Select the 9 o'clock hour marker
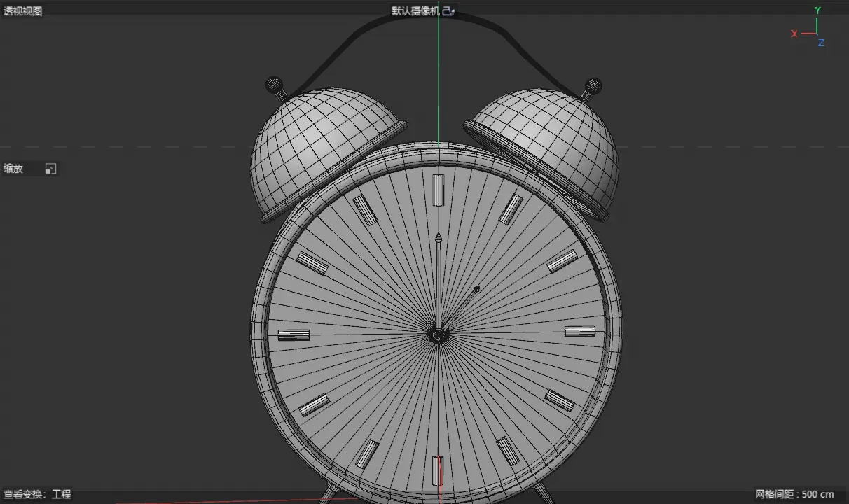 [294, 335]
